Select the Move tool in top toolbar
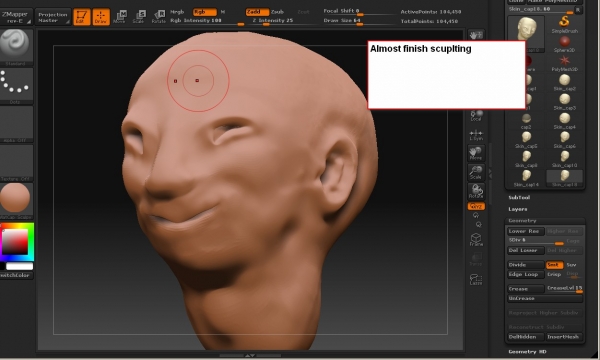 point(120,16)
